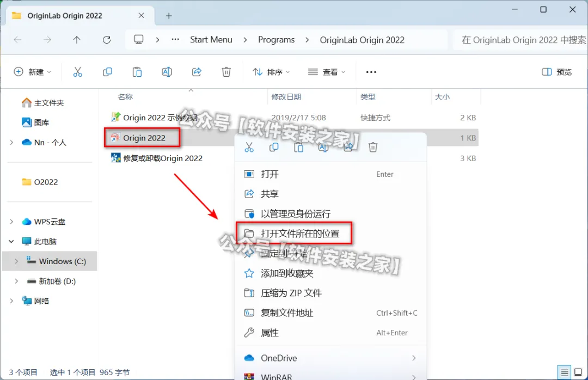This screenshot has height=380, width=588.
Task: Add a new tab with the plus button
Action: click(169, 16)
